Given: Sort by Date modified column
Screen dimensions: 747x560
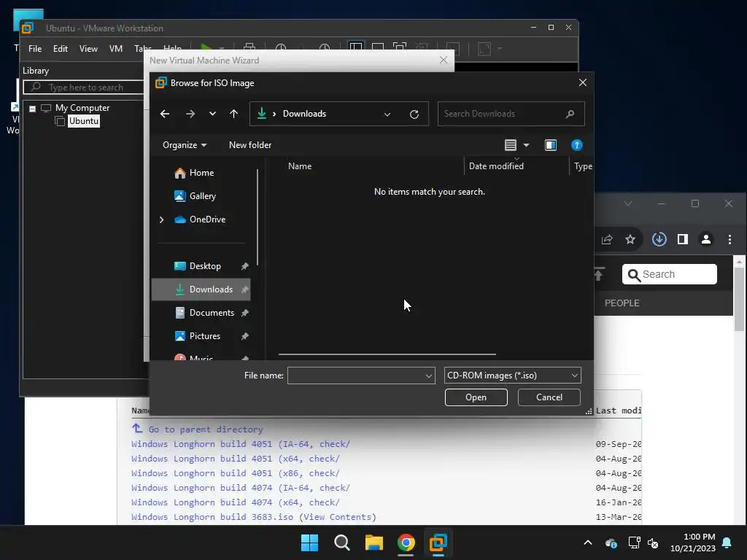Looking at the screenshot, I should [x=496, y=166].
